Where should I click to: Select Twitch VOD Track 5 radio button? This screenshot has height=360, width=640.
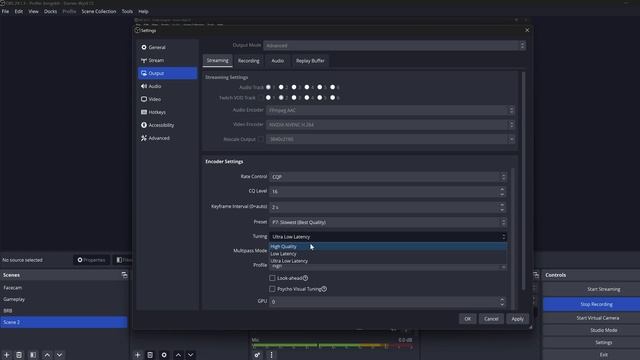click(320, 98)
